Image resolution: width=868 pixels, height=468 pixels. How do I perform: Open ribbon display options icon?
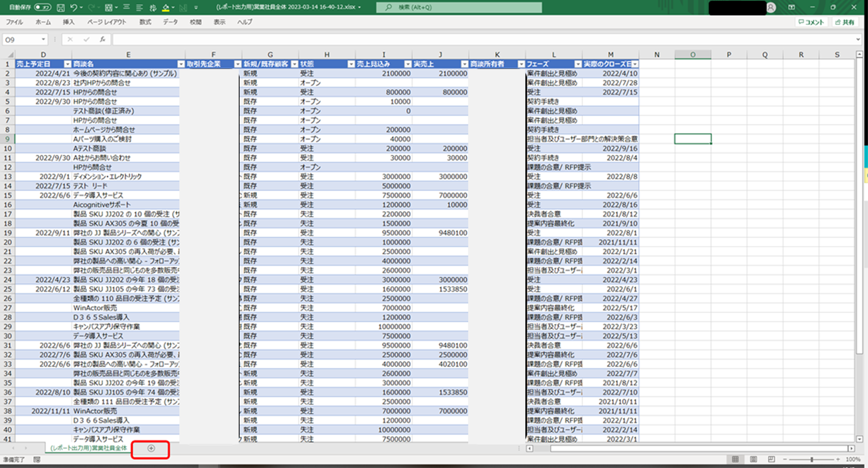(x=791, y=7)
